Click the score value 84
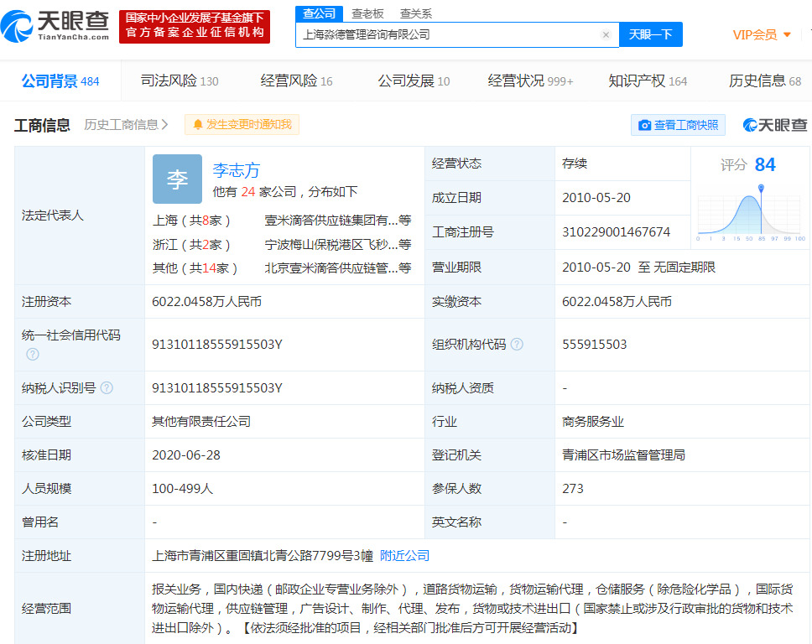The width and height of the screenshot is (812, 644). coord(765,164)
